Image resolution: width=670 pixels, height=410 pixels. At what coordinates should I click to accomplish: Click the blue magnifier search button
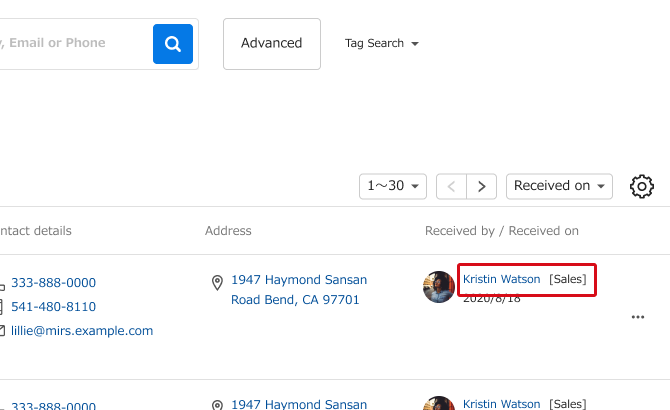pyautogui.click(x=173, y=44)
